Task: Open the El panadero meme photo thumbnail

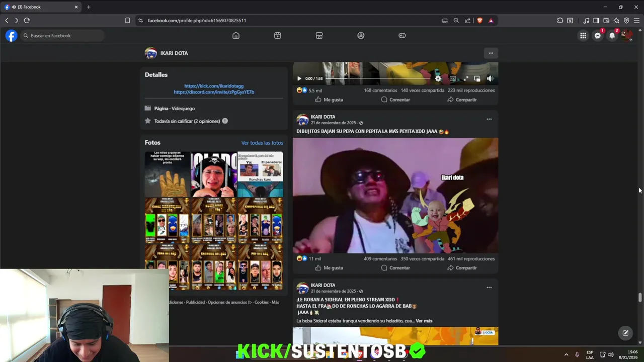Action: (x=260, y=174)
